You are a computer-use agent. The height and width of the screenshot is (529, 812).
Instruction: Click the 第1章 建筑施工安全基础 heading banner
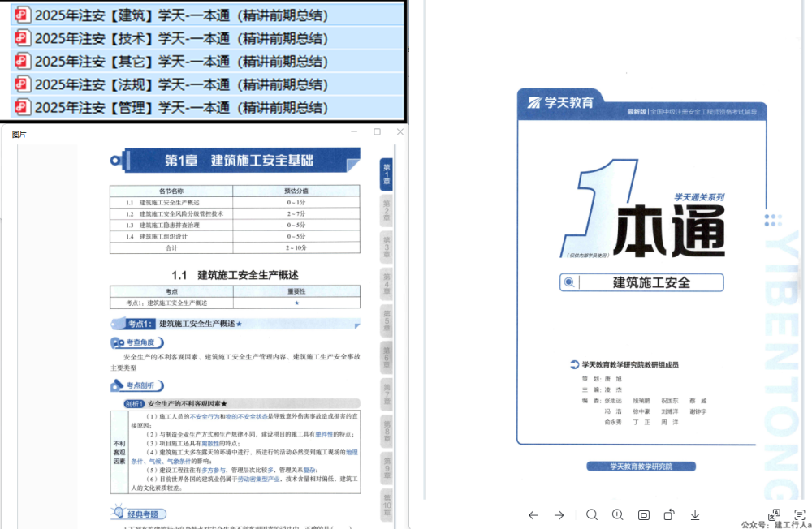tap(235, 160)
